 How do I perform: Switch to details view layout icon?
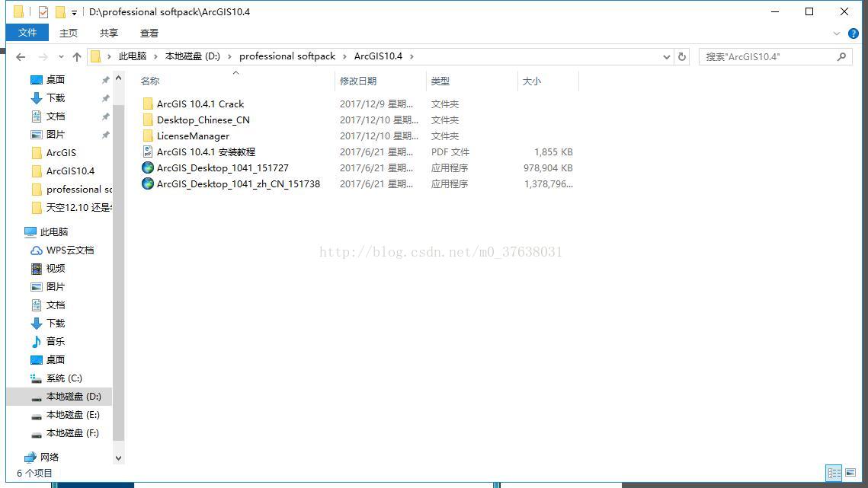[834, 473]
